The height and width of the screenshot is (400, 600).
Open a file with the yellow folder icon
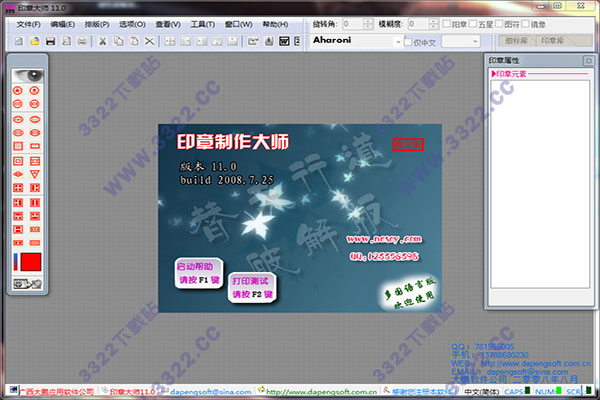point(35,41)
